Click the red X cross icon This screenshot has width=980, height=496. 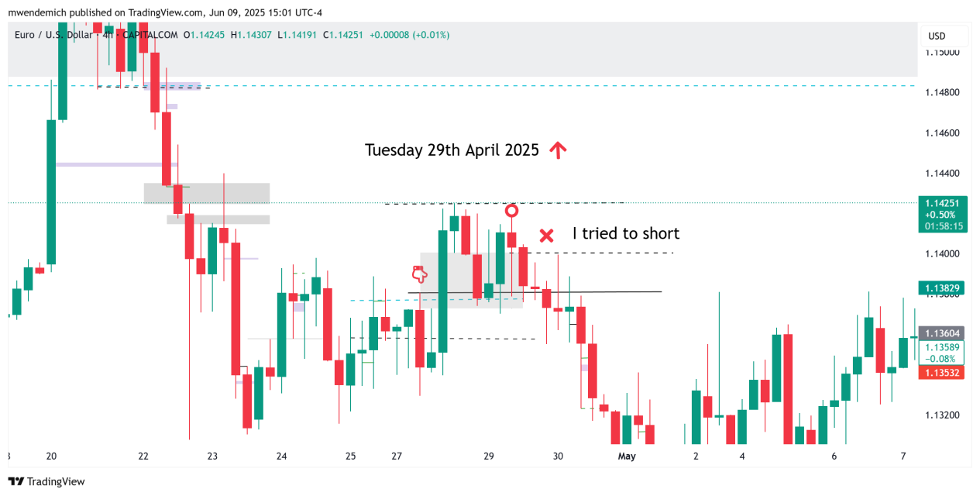[546, 235]
